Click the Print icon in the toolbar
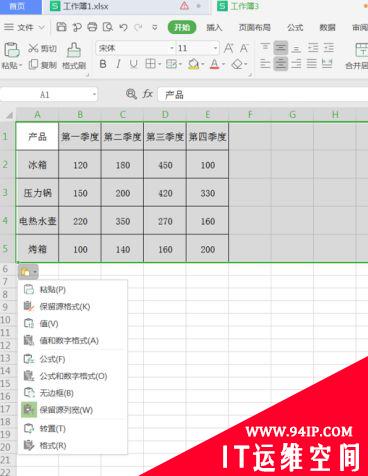 pyautogui.click(x=92, y=27)
